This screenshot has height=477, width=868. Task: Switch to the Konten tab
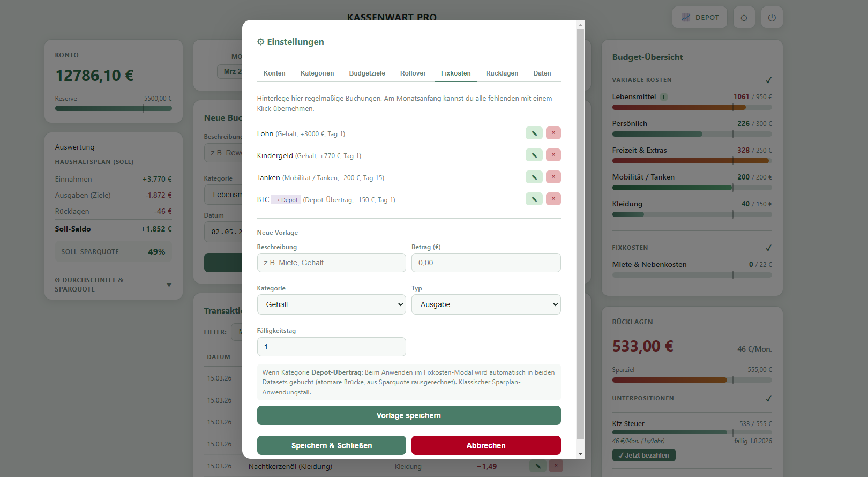tap(274, 73)
